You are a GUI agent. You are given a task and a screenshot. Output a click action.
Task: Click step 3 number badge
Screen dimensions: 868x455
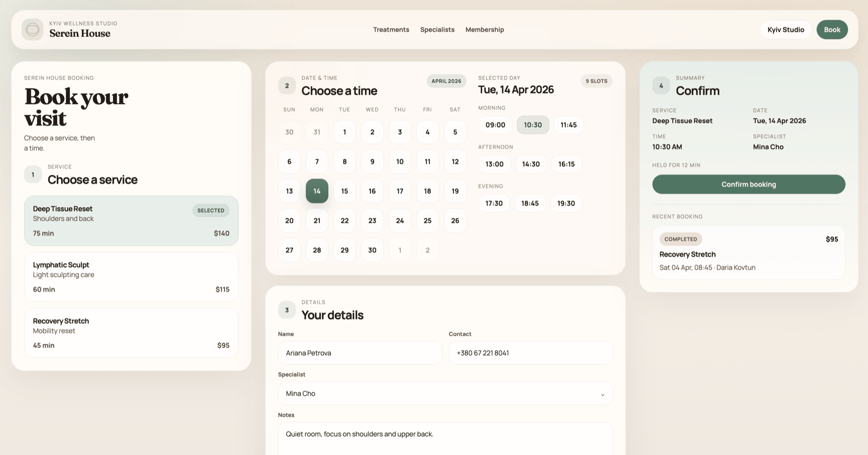point(287,310)
